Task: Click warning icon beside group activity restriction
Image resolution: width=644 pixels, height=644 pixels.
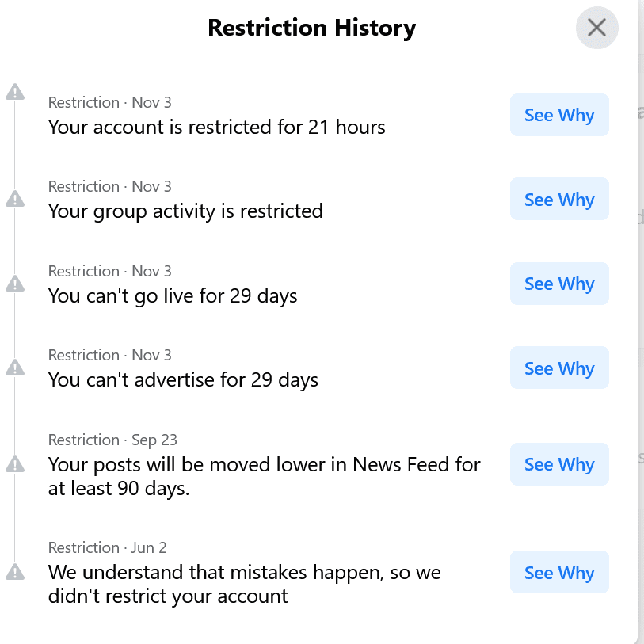Action: pos(15,199)
